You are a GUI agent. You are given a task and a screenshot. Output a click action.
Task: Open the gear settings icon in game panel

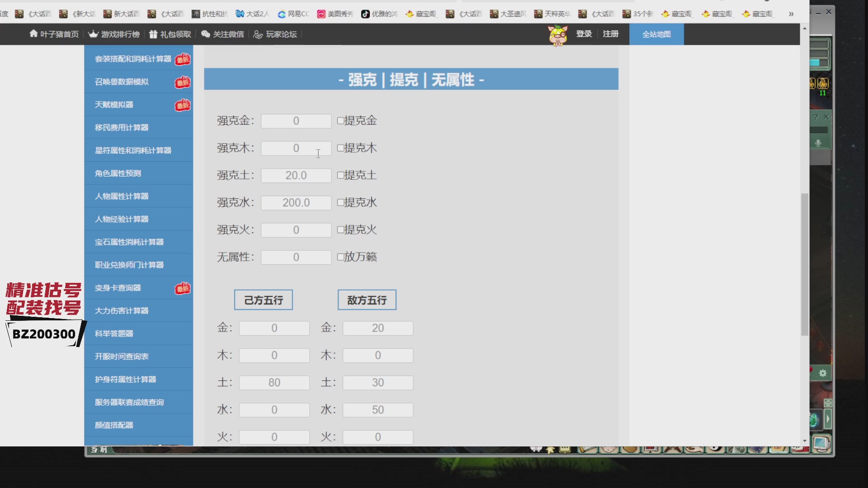(823, 374)
